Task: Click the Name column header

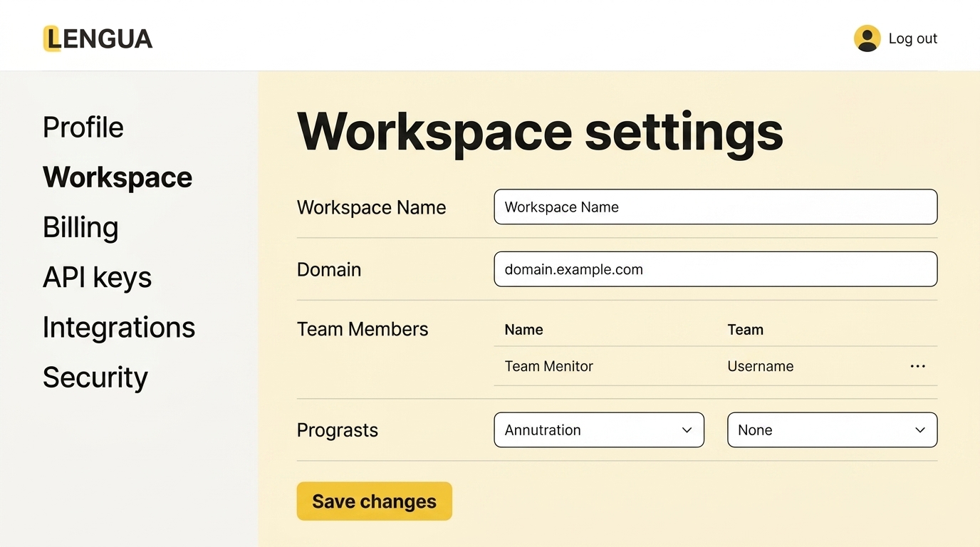Action: coord(523,330)
